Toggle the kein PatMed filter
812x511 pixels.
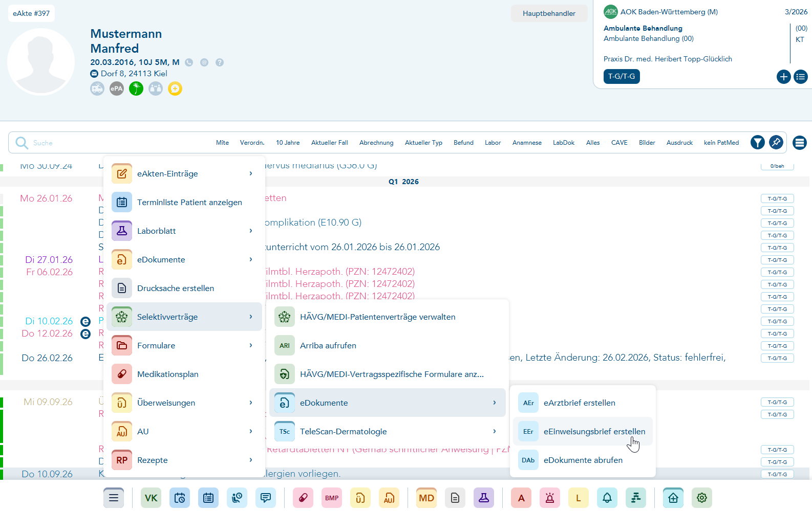coord(721,143)
